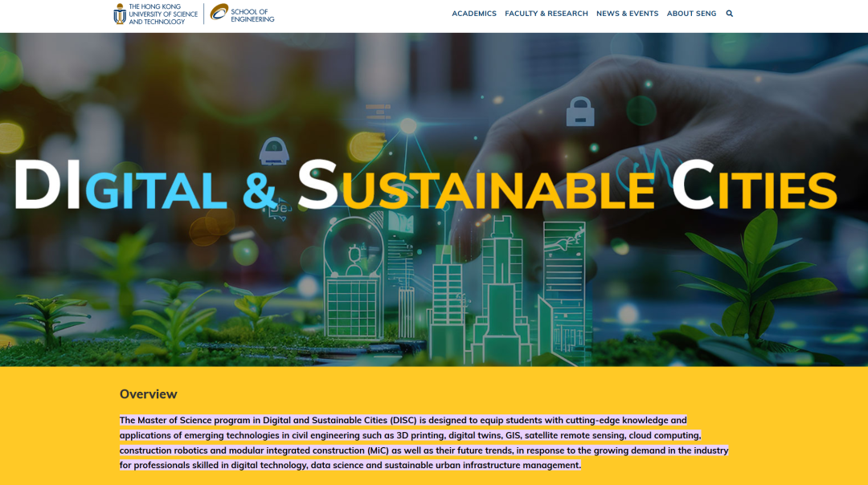Expand the News & Events menu
Image resolution: width=868 pixels, height=485 pixels.
(627, 14)
